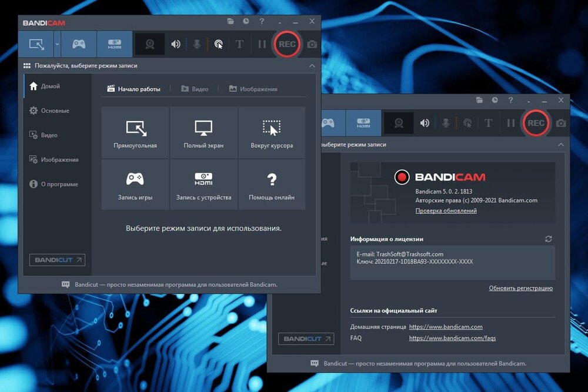Open output folder icon in front window title bar
This screenshot has width=588, height=392.
click(230, 21)
